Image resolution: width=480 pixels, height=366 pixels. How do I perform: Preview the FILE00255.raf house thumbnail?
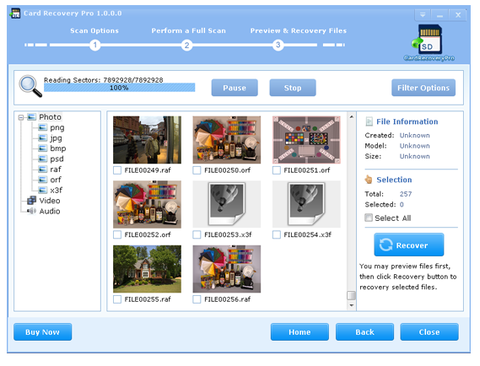(x=147, y=269)
